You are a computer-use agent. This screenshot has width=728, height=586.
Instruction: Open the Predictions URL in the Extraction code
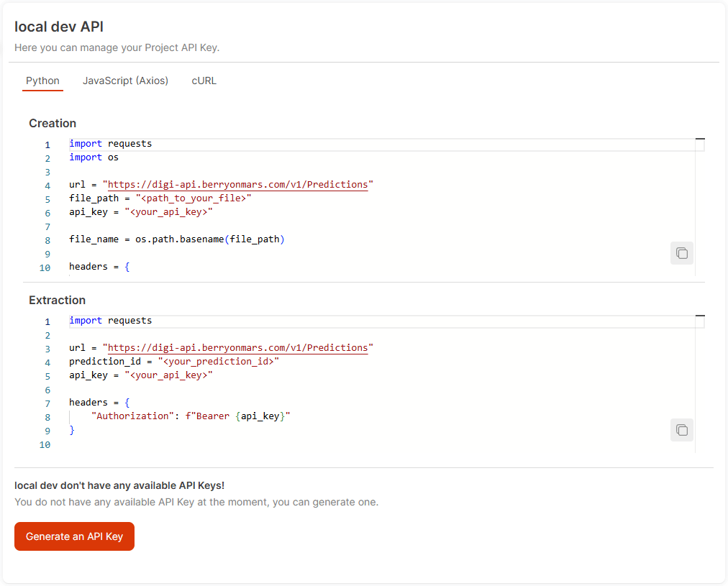click(237, 348)
